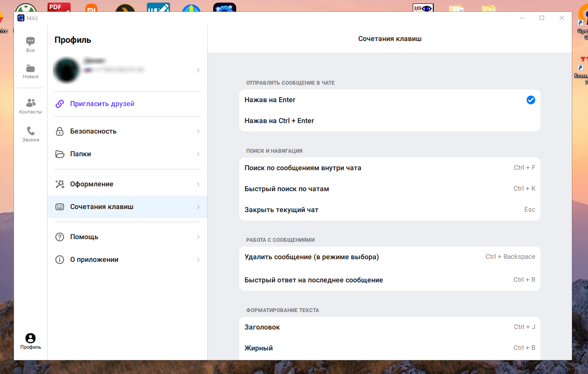Click the lock icon next to Безопасность
Screen dimensions: 588x374
coord(60,131)
